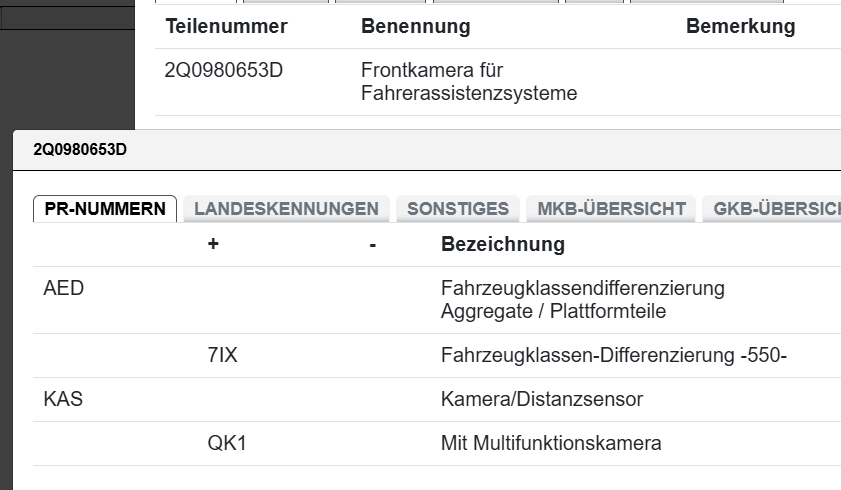Click the Teilenummer column header
The height and width of the screenshot is (490, 841).
[226, 27]
